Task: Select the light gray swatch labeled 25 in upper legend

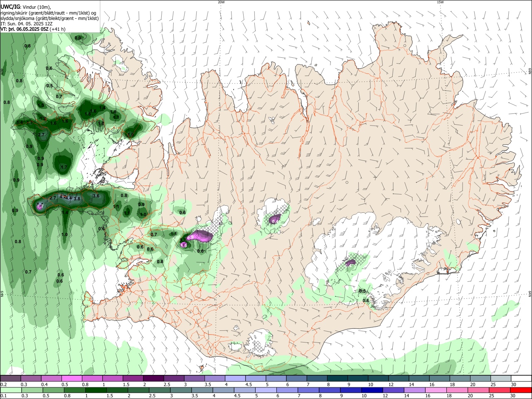Action: pos(501,378)
